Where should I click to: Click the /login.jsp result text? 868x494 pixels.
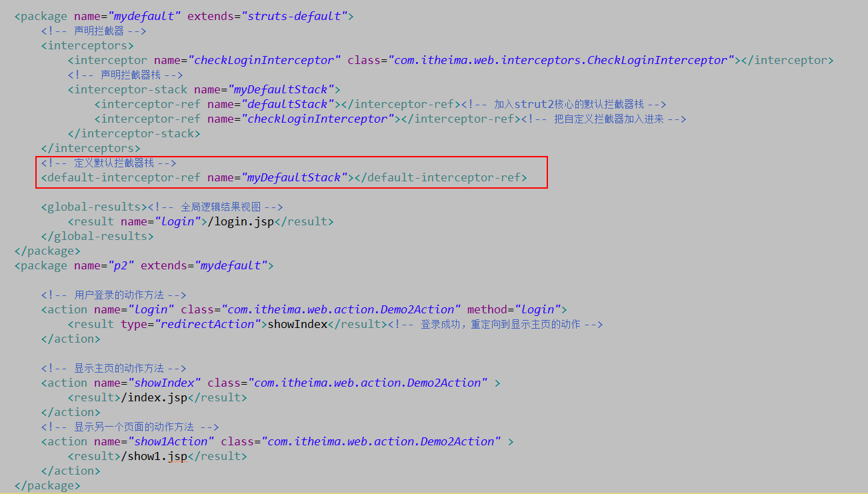[x=241, y=221]
